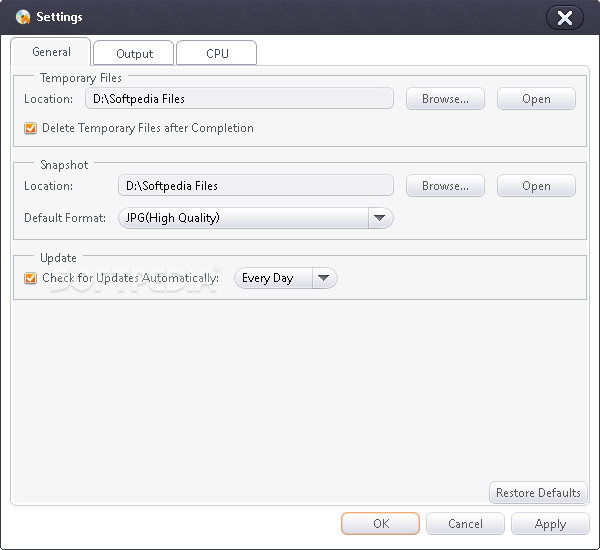This screenshot has width=600, height=550.
Task: Click Restore Defaults button
Action: pos(538,492)
